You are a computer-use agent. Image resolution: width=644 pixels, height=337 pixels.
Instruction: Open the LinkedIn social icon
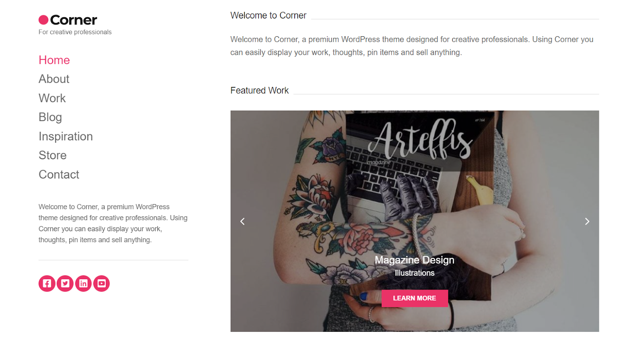coord(83,284)
